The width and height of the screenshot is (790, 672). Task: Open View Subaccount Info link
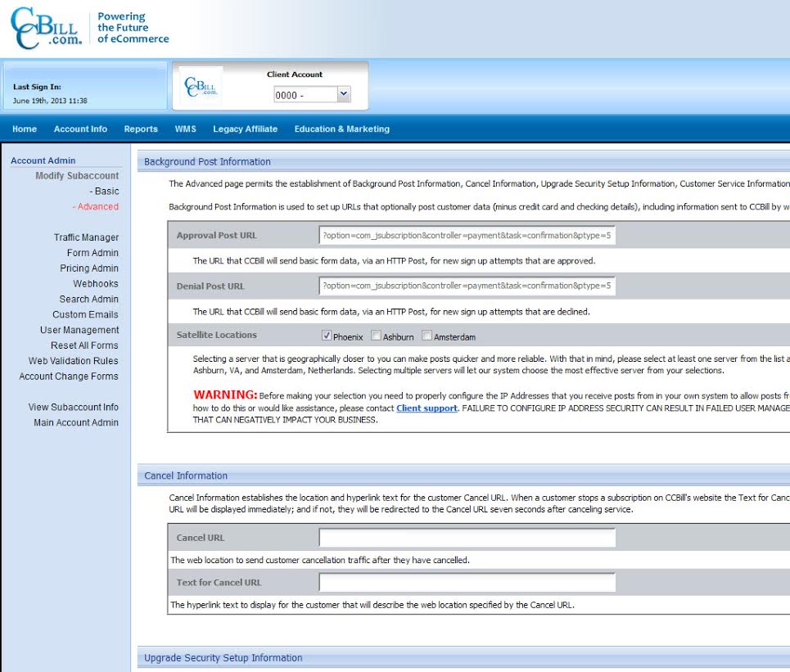click(74, 407)
